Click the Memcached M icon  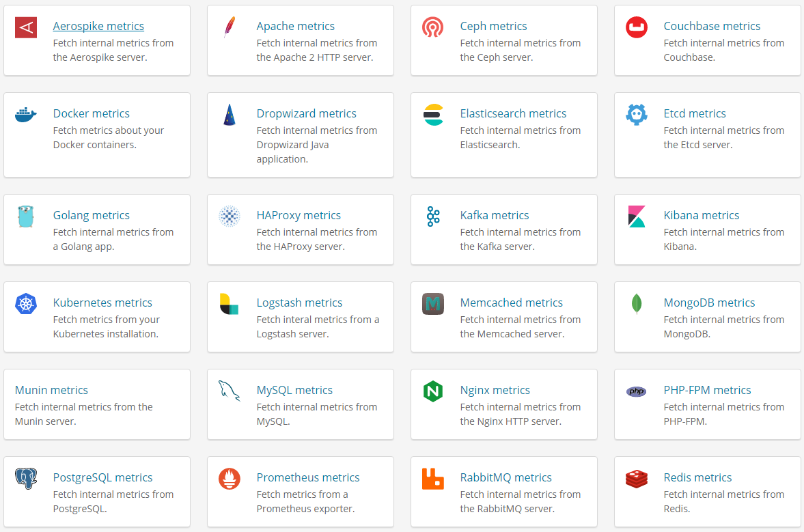click(x=433, y=304)
